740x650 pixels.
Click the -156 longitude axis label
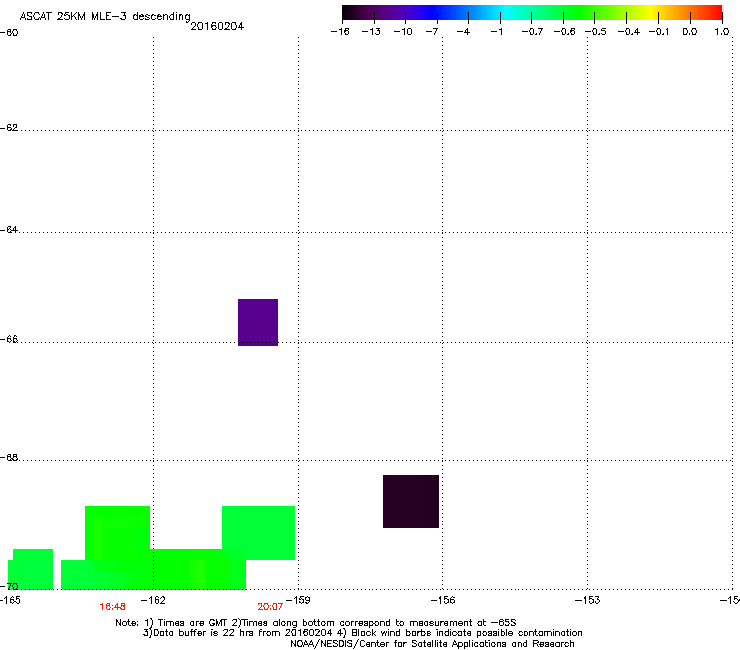point(443,600)
